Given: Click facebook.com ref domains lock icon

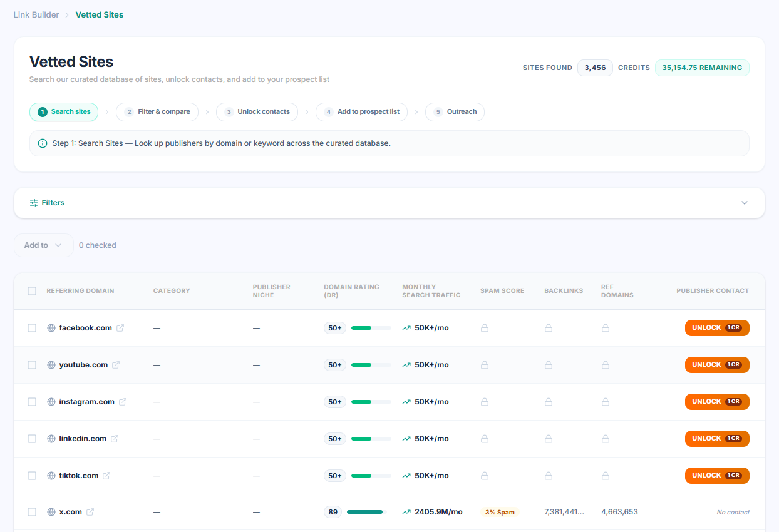Looking at the screenshot, I should click(606, 328).
